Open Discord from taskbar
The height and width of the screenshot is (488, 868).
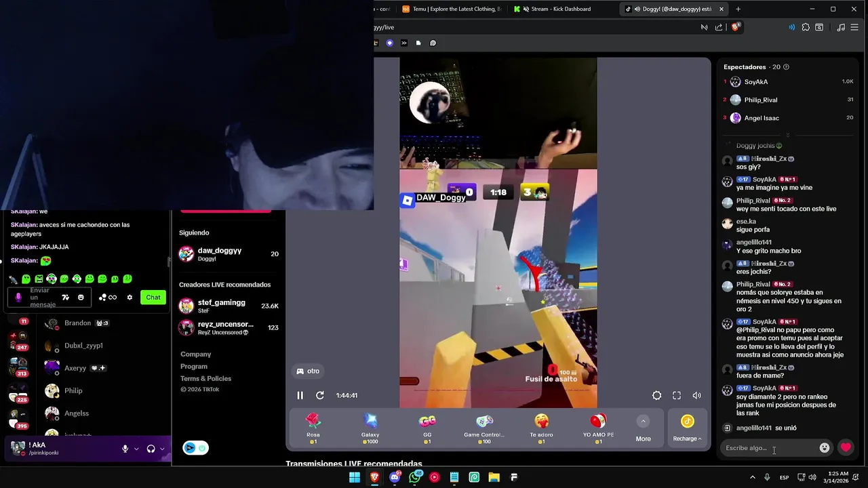tap(395, 477)
